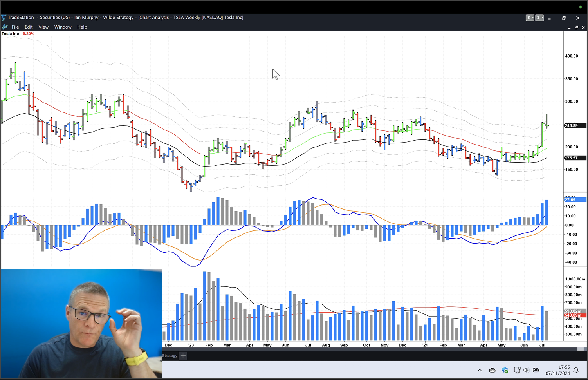Click the Tesla Inc label above the chart
The height and width of the screenshot is (380, 588).
(10, 34)
